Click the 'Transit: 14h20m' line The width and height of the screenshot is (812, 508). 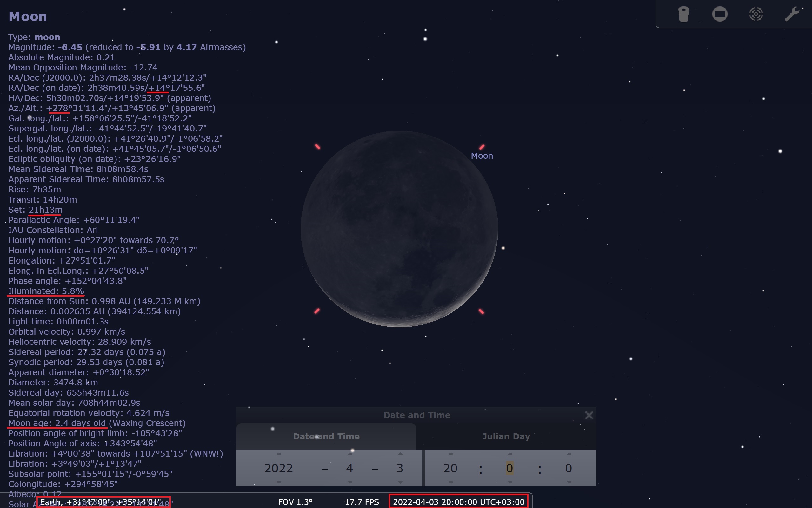tap(43, 200)
